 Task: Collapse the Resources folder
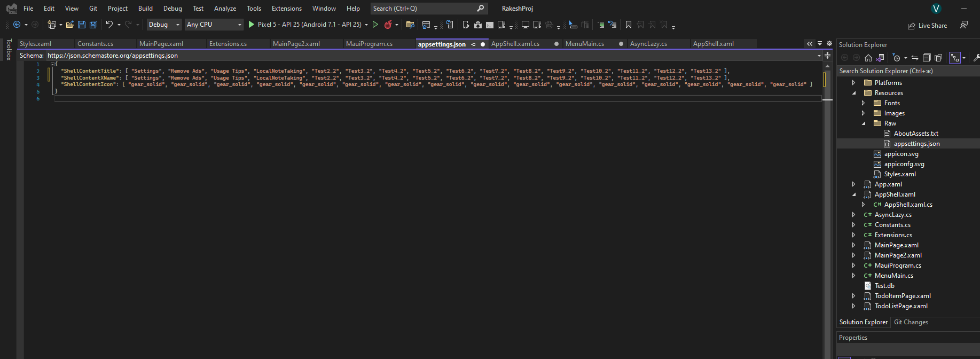coord(853,93)
